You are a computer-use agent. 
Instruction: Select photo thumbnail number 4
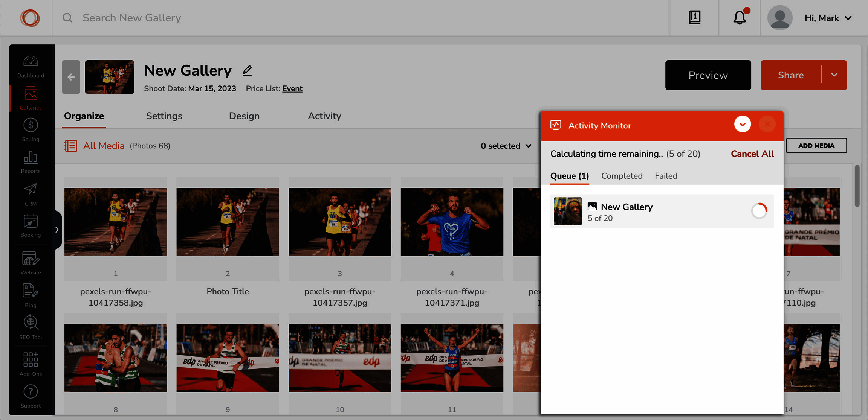452,222
